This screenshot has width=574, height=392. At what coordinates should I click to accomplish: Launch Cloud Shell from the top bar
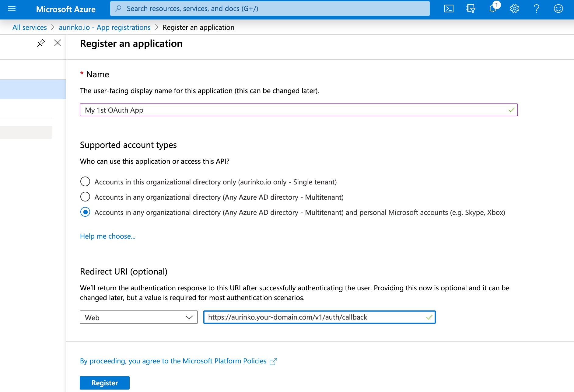click(449, 9)
